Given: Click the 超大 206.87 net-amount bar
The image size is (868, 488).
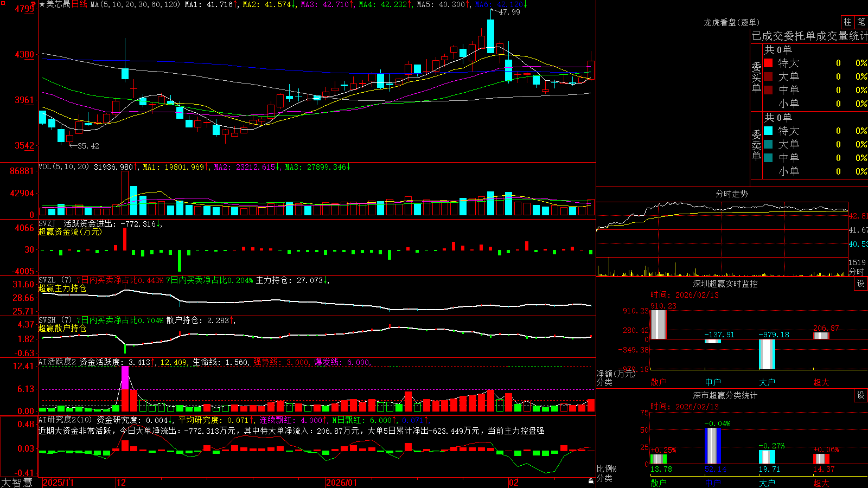Looking at the screenshot, I should [821, 336].
